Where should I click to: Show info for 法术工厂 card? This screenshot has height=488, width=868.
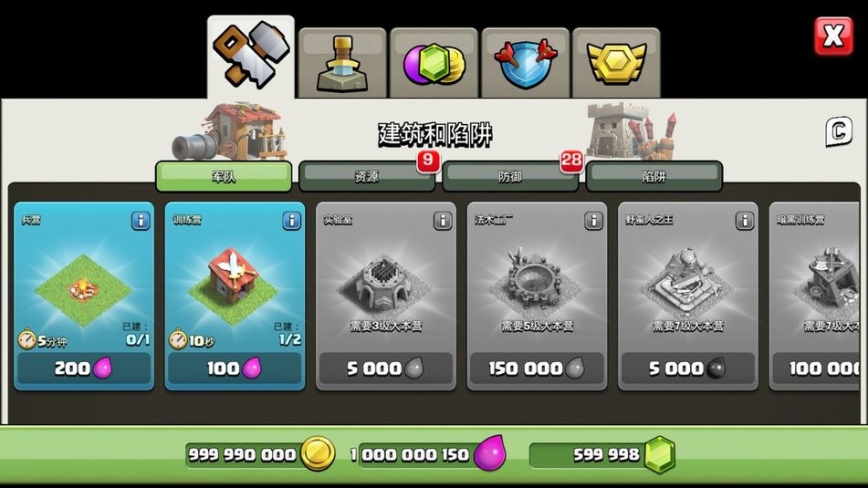click(594, 221)
